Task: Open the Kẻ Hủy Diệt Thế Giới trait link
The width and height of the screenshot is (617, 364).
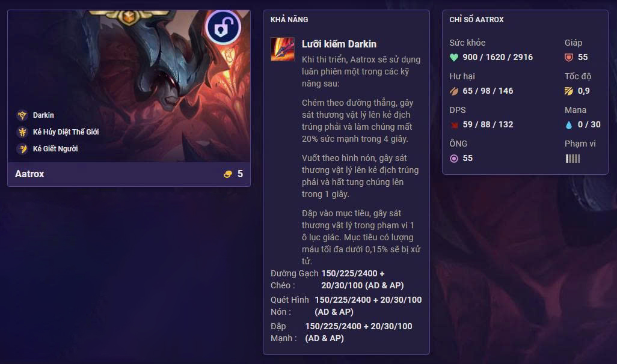Action: click(66, 132)
